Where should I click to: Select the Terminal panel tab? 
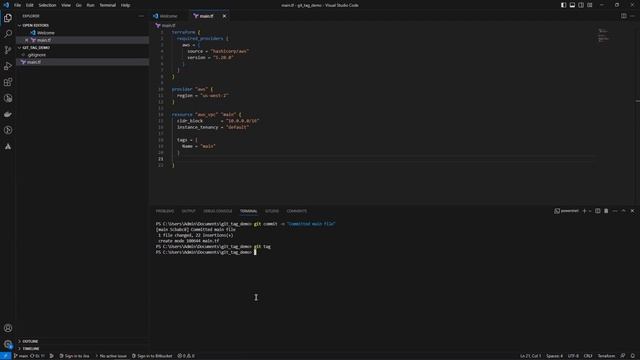(249, 211)
